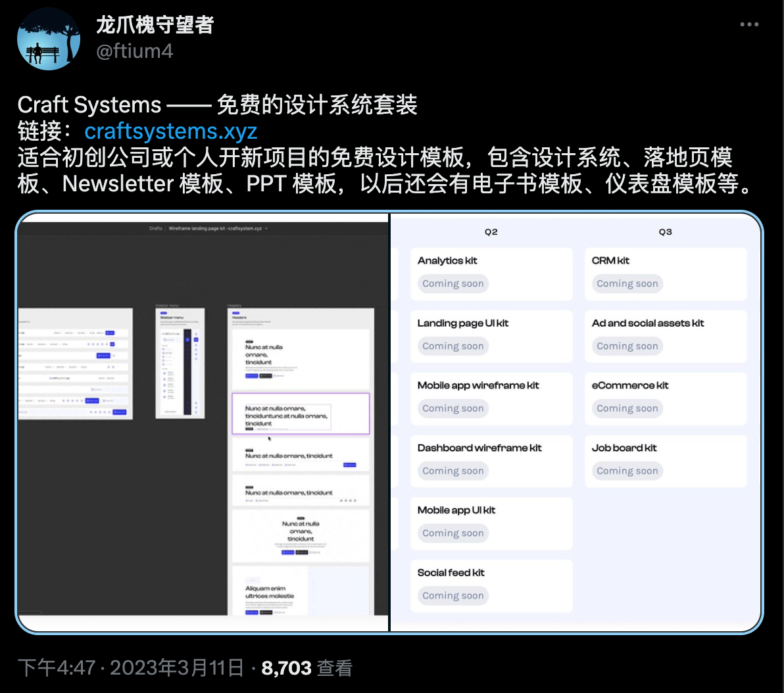The width and height of the screenshot is (784, 693).
Task: Open the 龙爪槐守望者 profile avatar
Action: (49, 39)
